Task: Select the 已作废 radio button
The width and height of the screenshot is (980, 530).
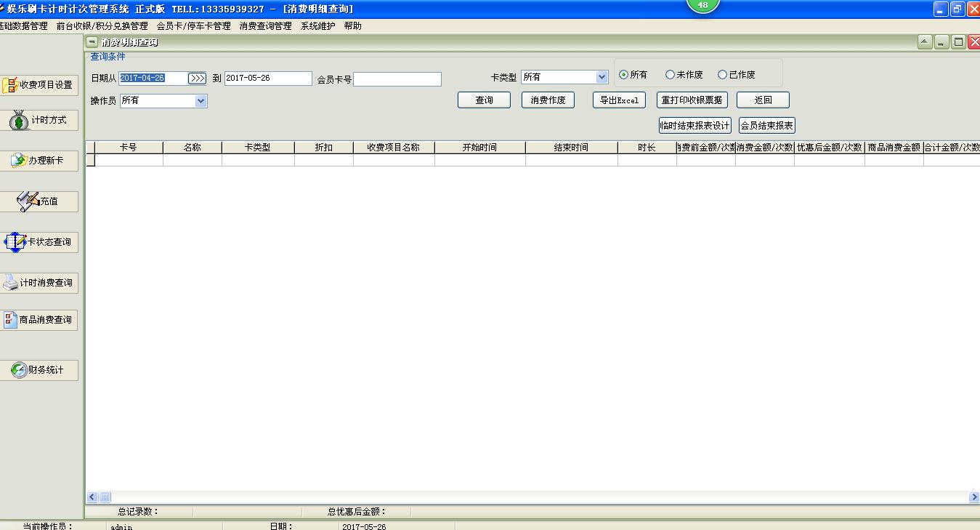Action: click(x=722, y=75)
